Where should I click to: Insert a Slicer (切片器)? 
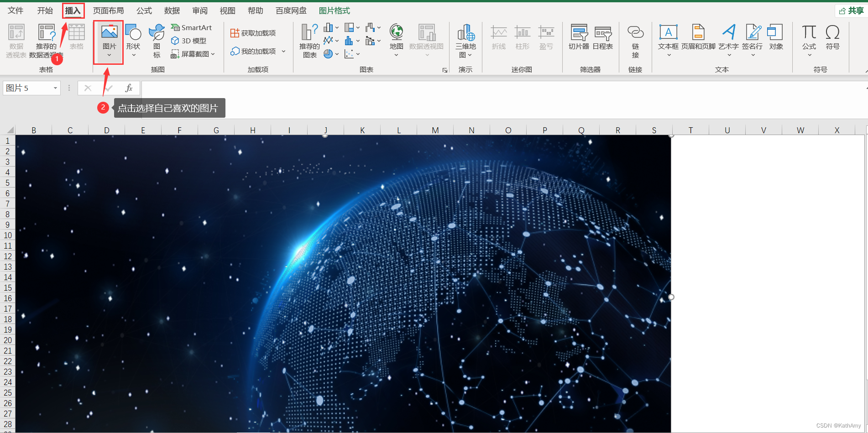coord(579,37)
